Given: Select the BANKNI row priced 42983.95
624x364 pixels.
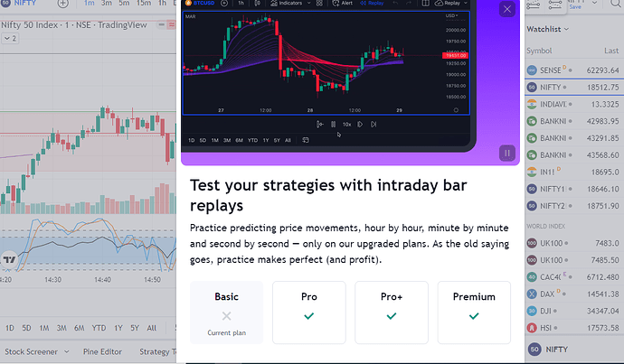Looking at the screenshot, I should coord(574,121).
